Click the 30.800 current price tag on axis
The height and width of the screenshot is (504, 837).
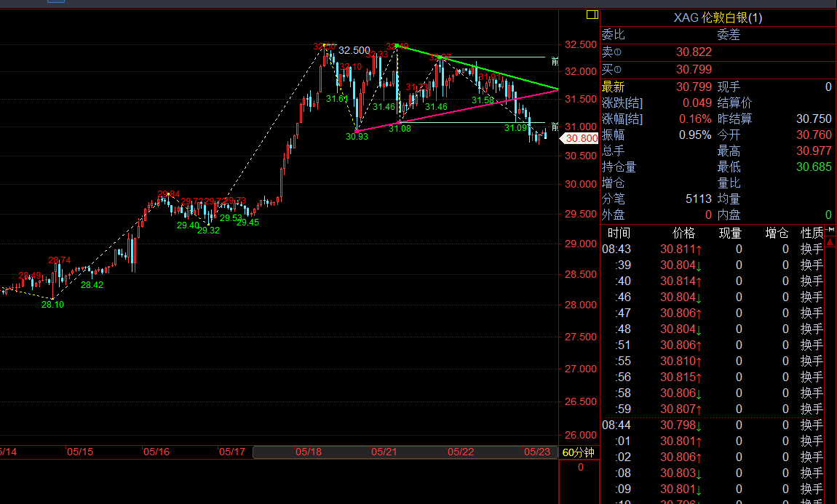coord(580,139)
